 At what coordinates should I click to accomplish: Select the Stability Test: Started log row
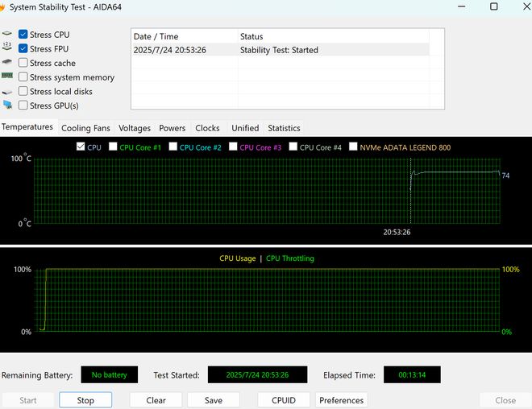click(x=278, y=50)
